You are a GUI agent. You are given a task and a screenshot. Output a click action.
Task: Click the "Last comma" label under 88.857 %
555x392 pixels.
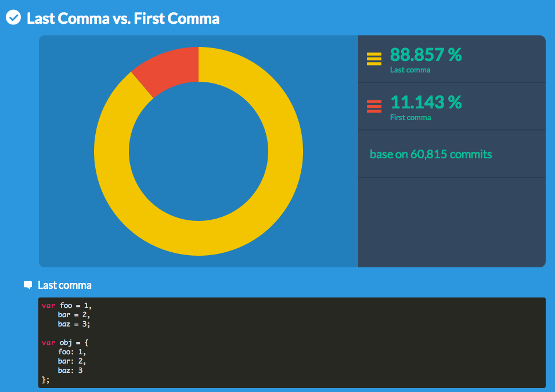coord(410,70)
